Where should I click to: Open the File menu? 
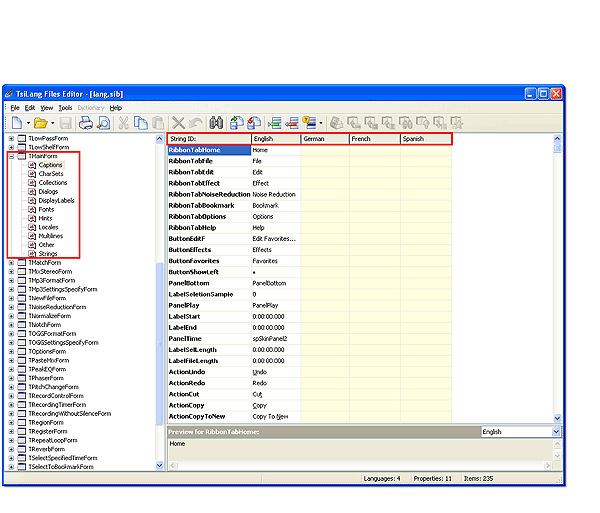point(15,107)
